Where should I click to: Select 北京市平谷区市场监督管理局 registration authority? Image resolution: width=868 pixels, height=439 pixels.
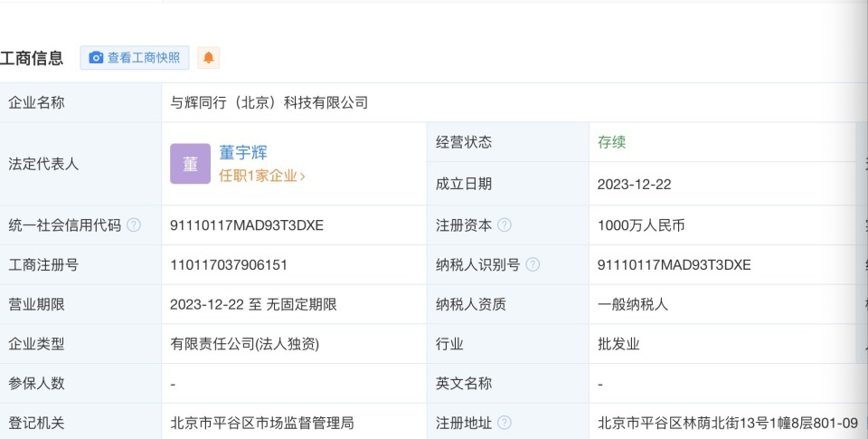(x=262, y=423)
